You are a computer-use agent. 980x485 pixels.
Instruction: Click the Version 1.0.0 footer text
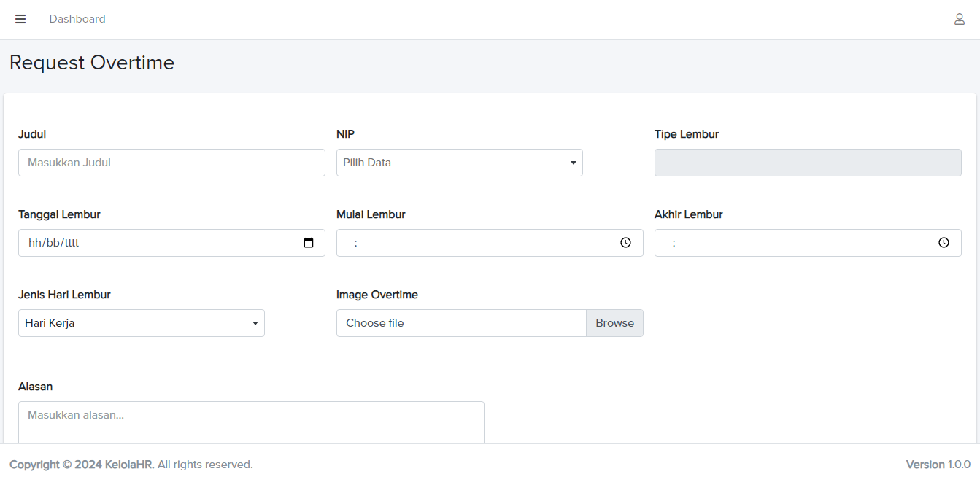point(938,465)
